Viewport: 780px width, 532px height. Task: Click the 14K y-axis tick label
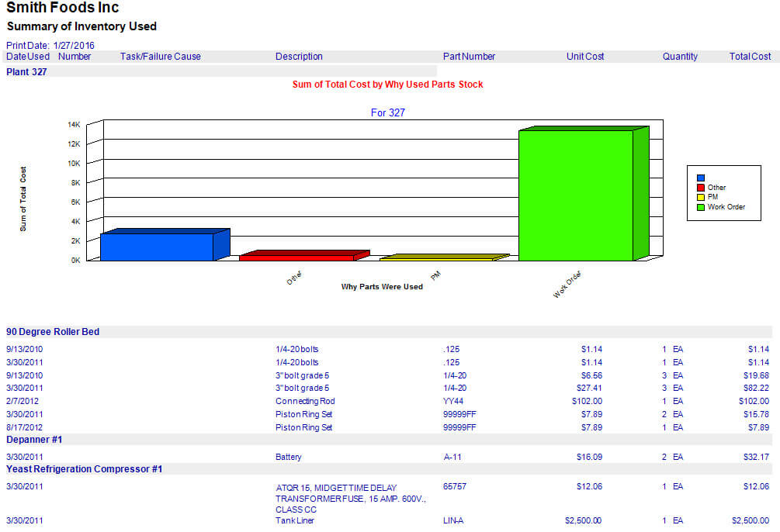tap(75, 125)
